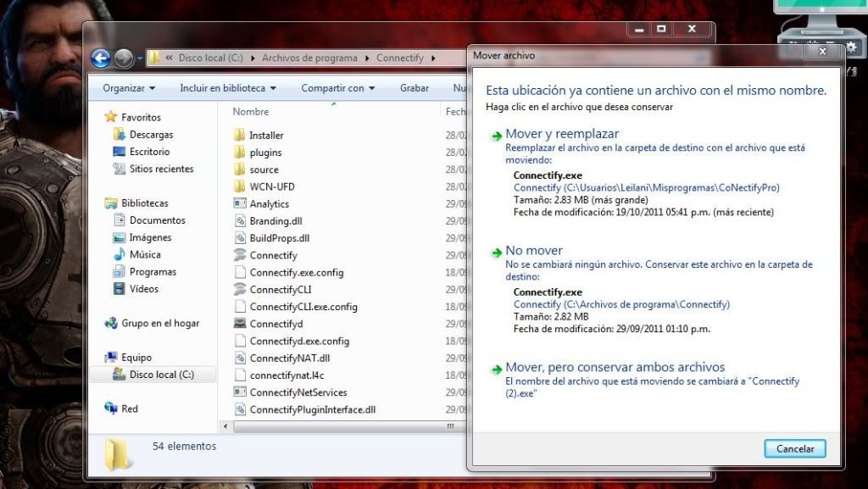
Task: Close the Mover archivo dialog
Action: [x=822, y=52]
